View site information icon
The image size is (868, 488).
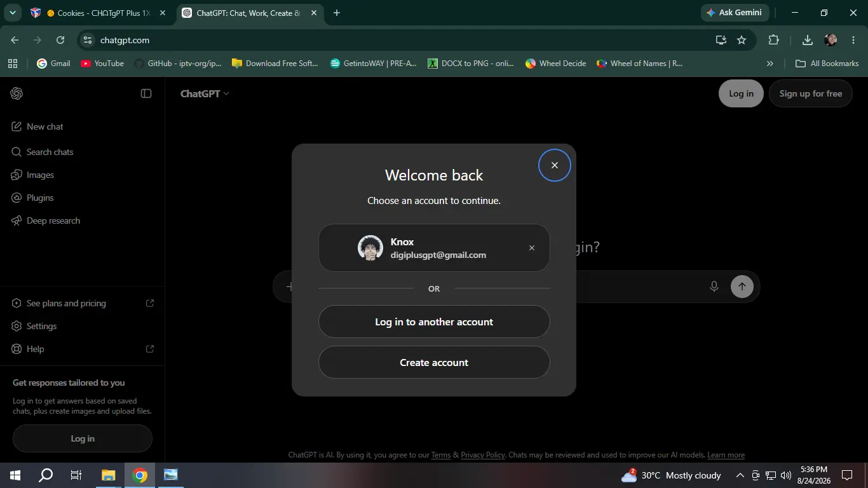(x=88, y=40)
